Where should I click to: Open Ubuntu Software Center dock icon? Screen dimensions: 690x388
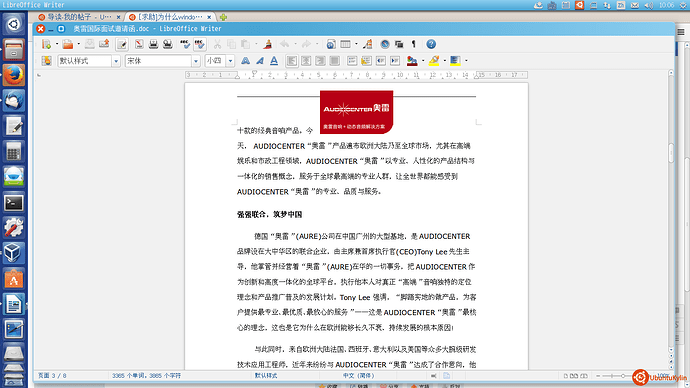[x=14, y=279]
